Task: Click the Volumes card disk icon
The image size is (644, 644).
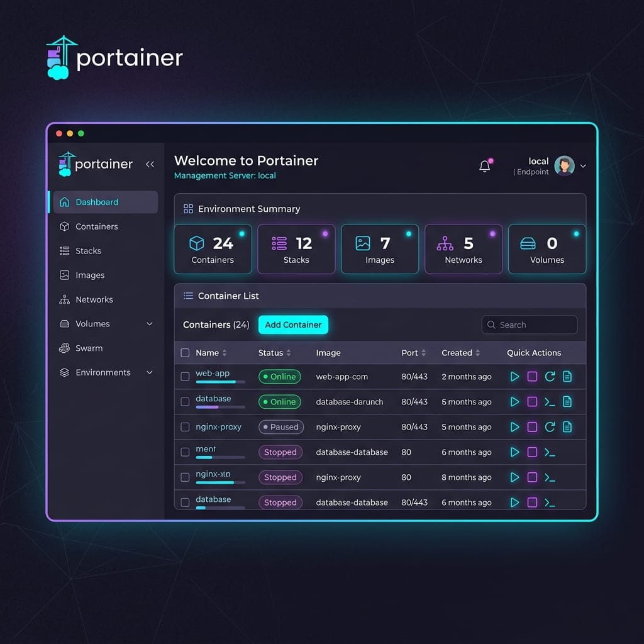Action: (528, 243)
